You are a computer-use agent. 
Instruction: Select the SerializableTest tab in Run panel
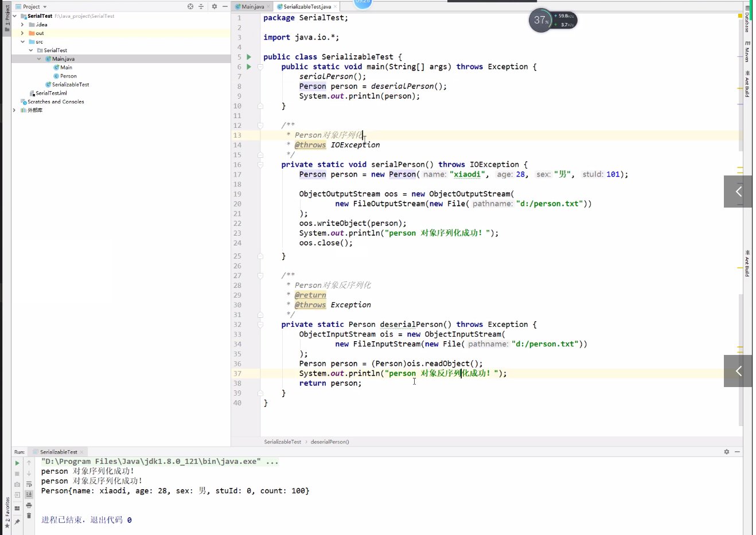click(x=58, y=452)
